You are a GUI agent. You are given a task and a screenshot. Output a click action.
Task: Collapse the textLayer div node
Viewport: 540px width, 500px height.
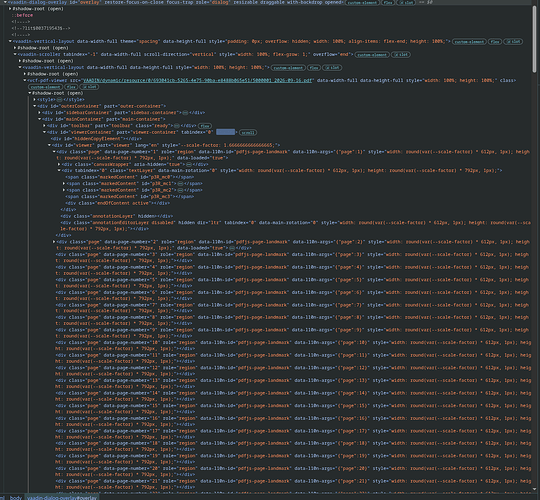59,170
